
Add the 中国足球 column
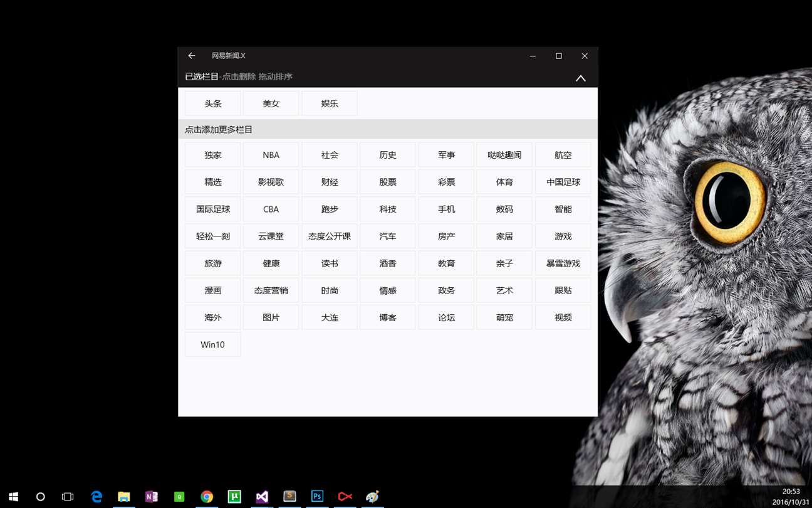(563, 182)
